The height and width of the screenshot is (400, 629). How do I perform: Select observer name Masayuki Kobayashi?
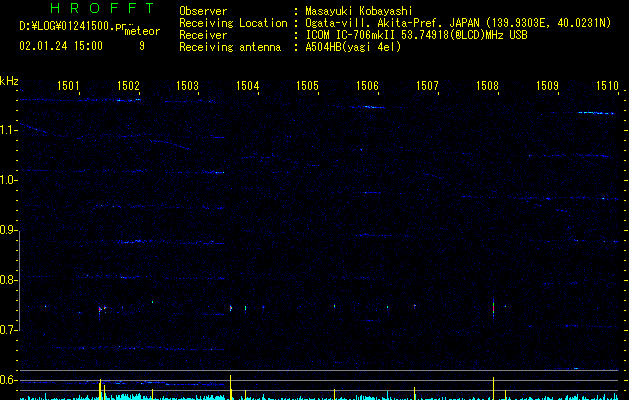pyautogui.click(x=359, y=11)
